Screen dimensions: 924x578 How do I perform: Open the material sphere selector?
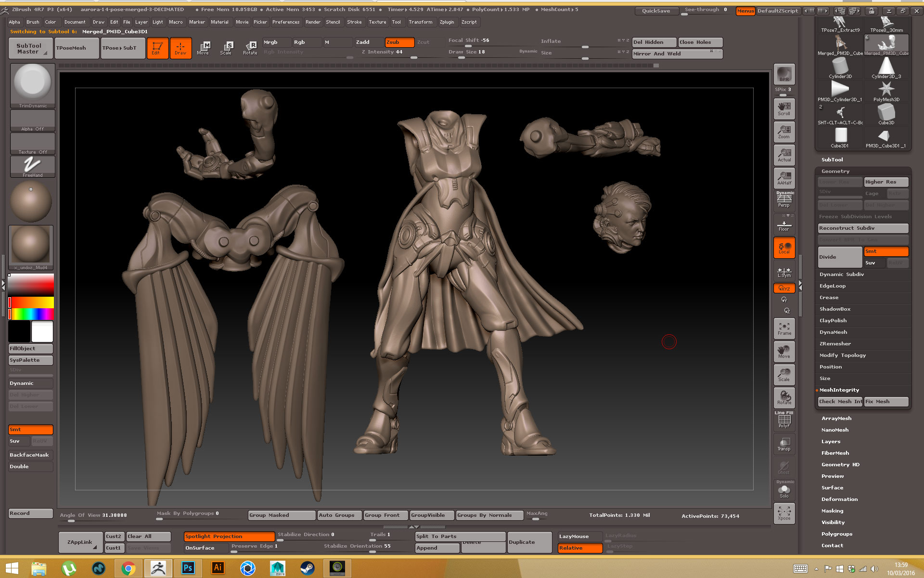point(31,248)
